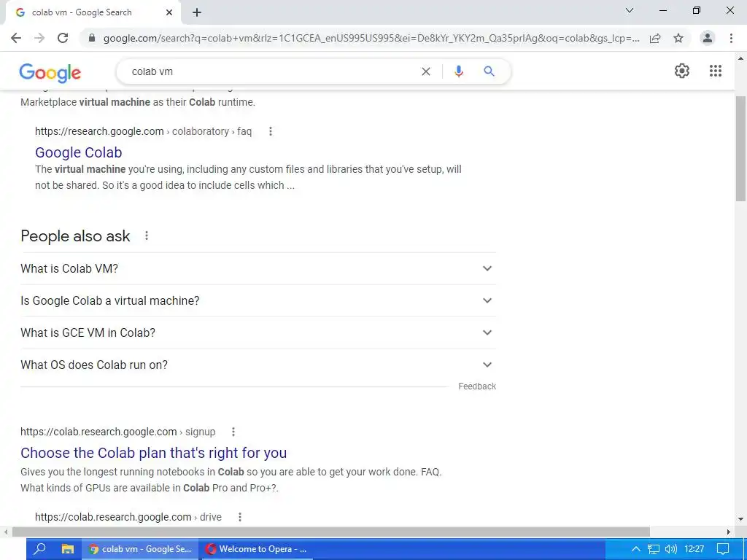Go back to the previous page
This screenshot has height=560, width=747.
click(16, 38)
